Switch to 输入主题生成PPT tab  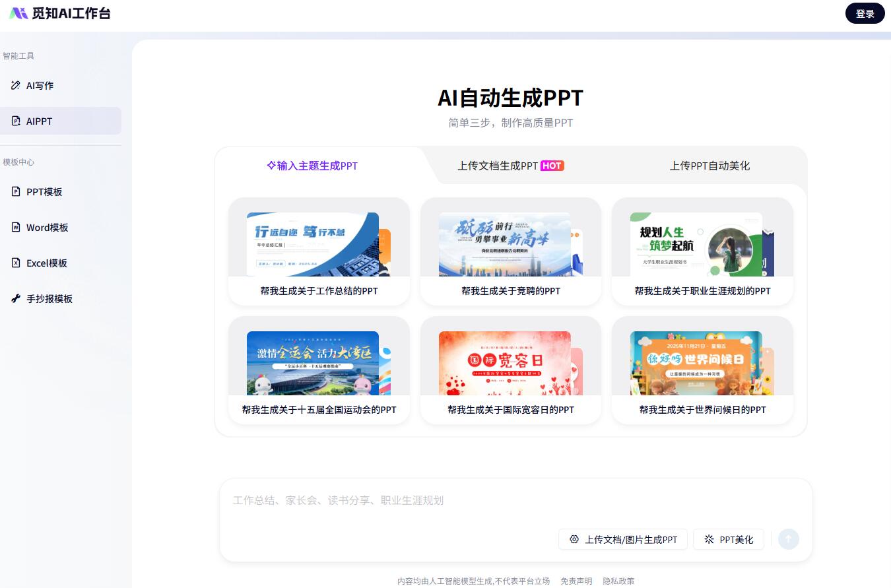tap(312, 166)
